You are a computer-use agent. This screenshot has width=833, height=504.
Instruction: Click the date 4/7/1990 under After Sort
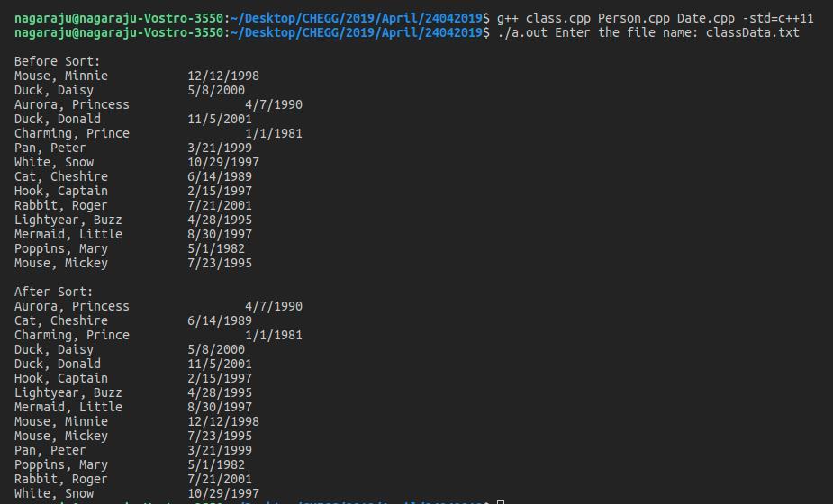pos(274,306)
